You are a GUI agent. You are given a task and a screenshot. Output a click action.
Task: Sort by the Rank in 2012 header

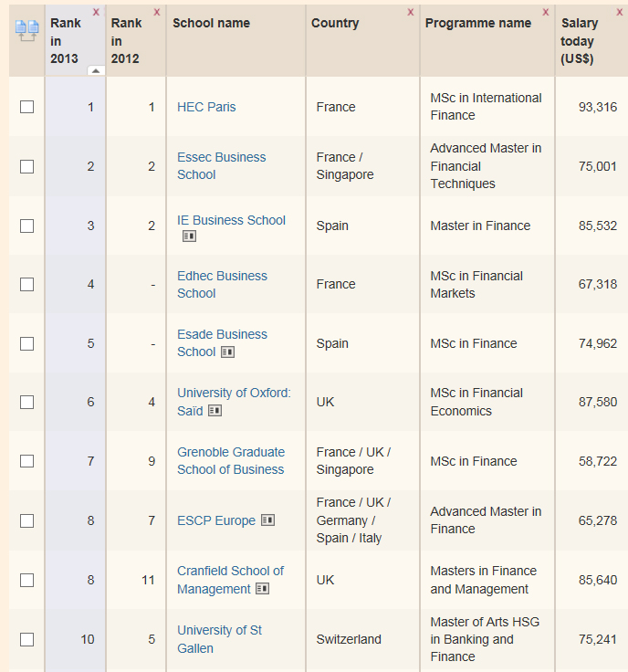[126, 41]
